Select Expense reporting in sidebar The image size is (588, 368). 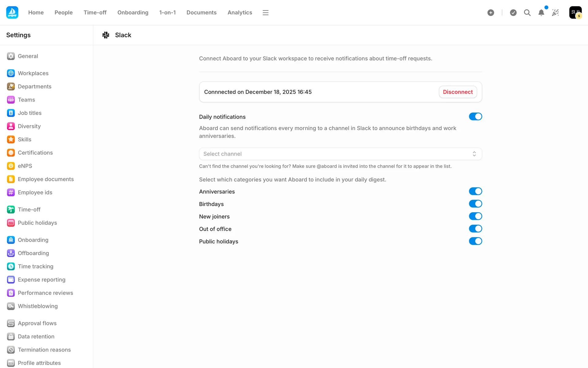(x=41, y=280)
